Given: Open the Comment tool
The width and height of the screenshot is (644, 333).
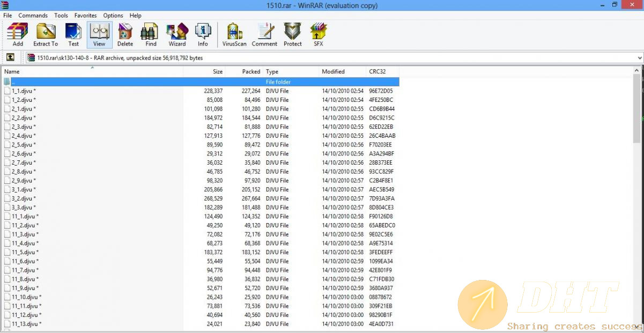Looking at the screenshot, I should tap(264, 35).
